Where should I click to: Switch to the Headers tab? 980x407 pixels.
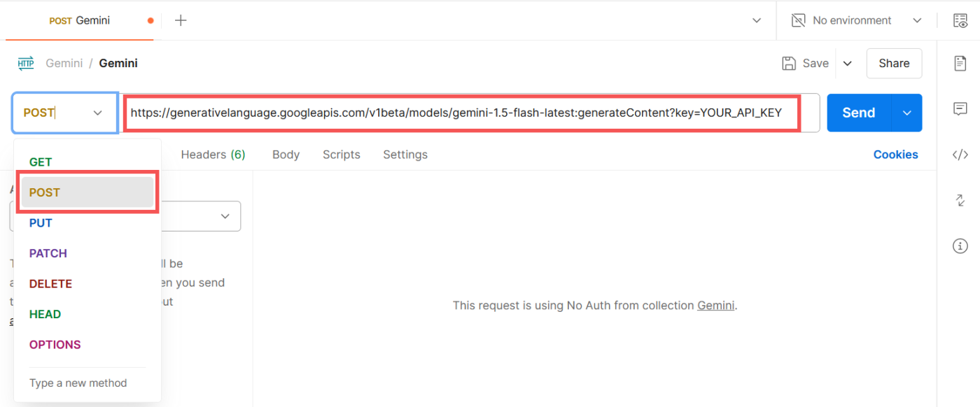tap(213, 155)
